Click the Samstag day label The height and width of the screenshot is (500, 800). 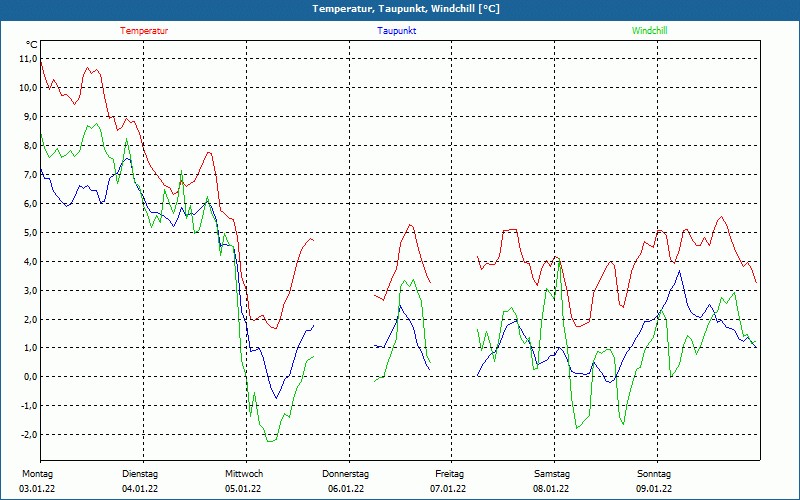552,474
